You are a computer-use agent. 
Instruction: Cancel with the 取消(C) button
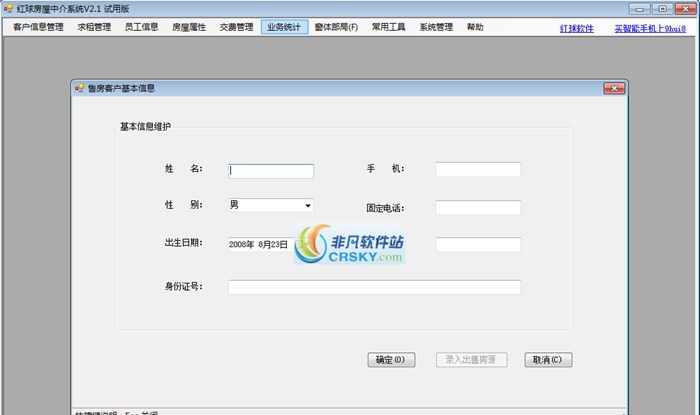tap(548, 360)
